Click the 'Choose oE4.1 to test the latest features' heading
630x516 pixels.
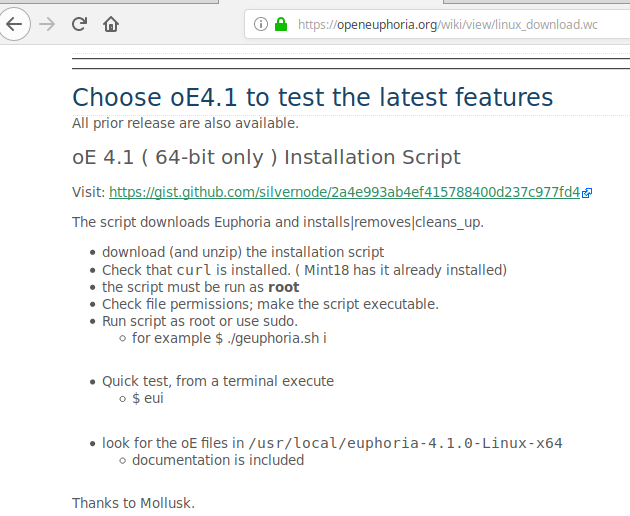[313, 97]
